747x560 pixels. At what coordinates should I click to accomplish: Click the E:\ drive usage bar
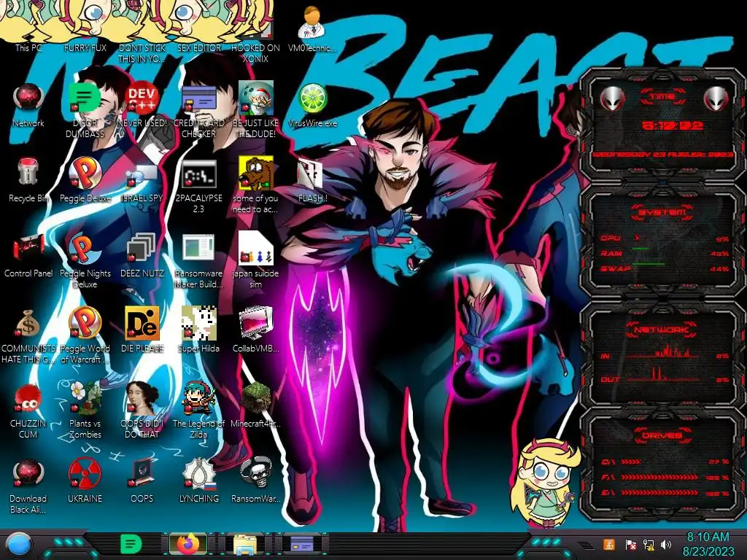665,493
